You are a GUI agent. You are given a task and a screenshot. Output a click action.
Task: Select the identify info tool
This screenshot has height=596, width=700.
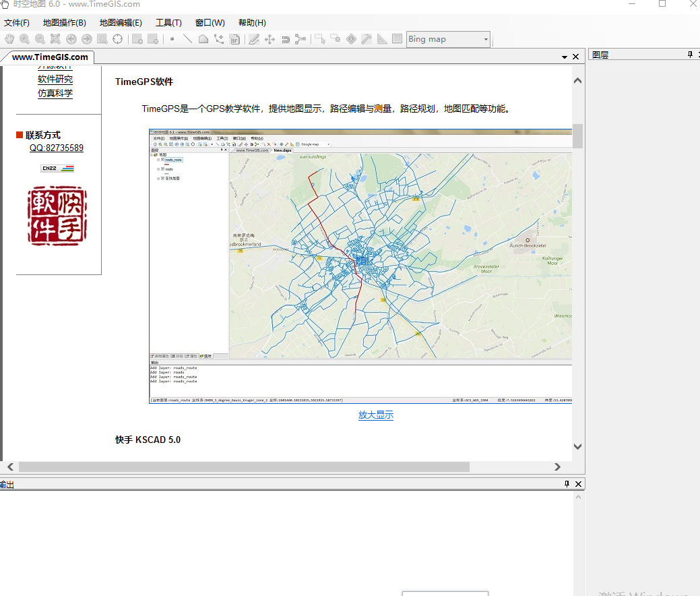(x=351, y=39)
